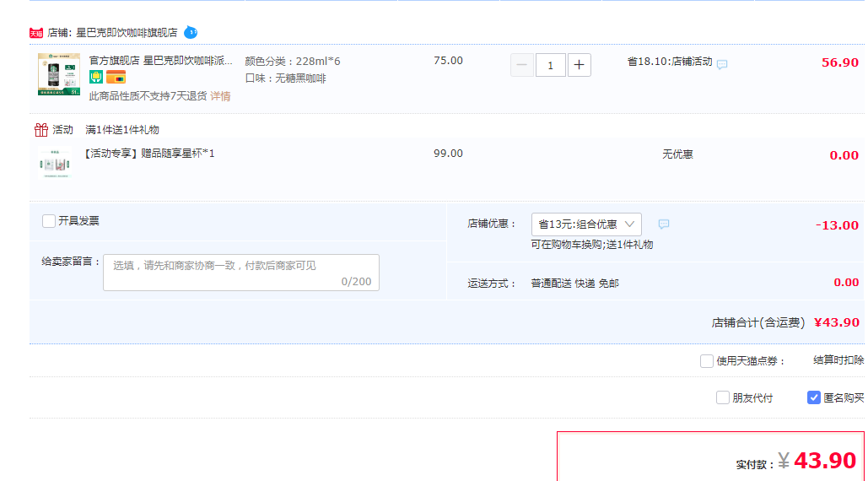Image resolution: width=868 pixels, height=481 pixels.
Task: Click the unit price 75.00
Action: click(x=449, y=60)
